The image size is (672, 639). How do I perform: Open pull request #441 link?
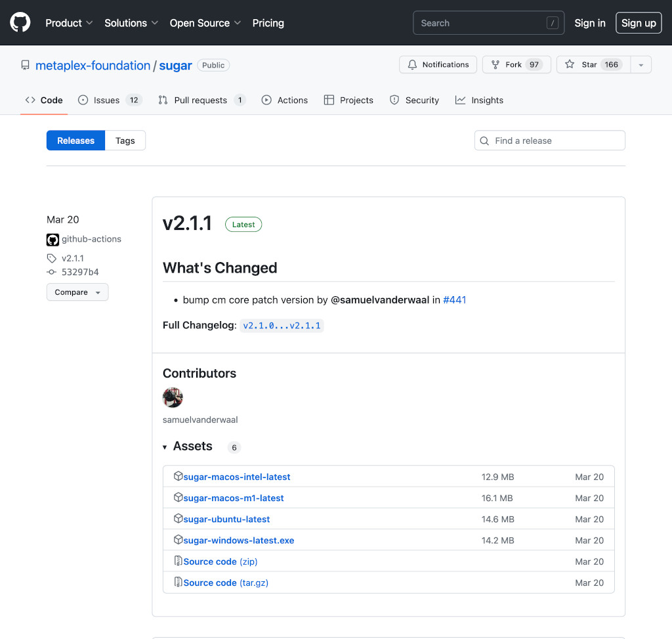pos(455,299)
